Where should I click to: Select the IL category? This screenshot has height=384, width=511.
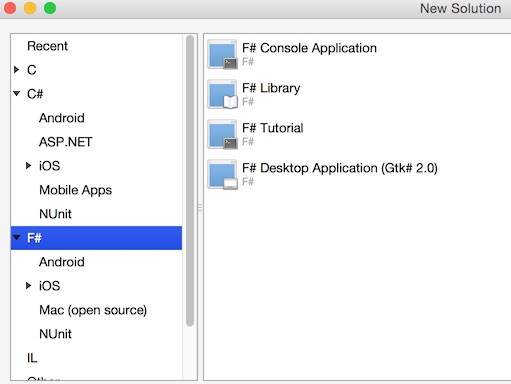(x=32, y=358)
